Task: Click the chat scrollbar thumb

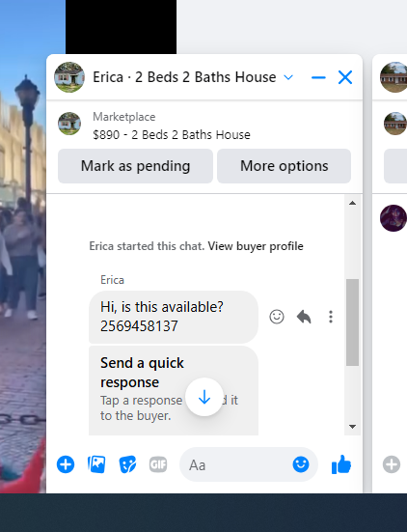Action: tap(352, 322)
